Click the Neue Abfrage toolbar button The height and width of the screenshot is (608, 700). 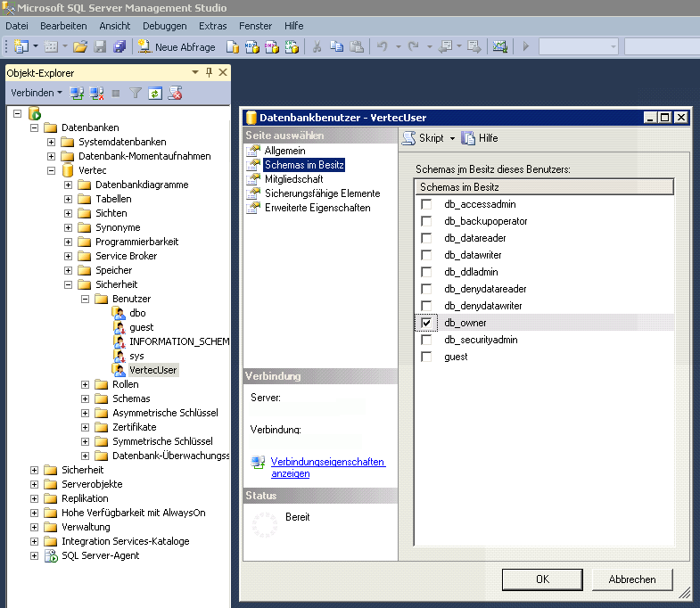coord(177,46)
